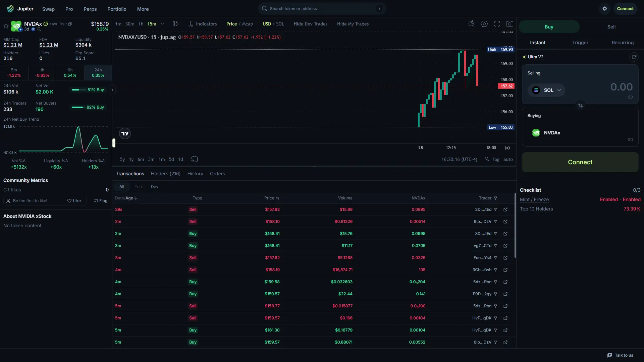Image resolution: width=644 pixels, height=362 pixels.
Task: Click the large Connect wallet button
Action: click(580, 162)
